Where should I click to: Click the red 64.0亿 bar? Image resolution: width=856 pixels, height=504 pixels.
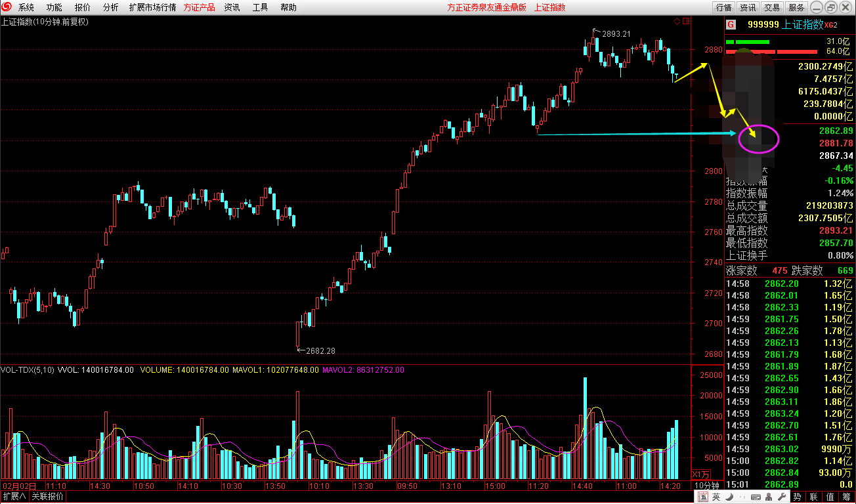771,51
